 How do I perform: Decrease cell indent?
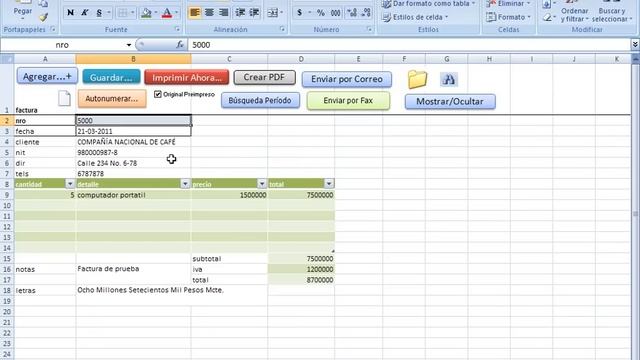coord(240,13)
